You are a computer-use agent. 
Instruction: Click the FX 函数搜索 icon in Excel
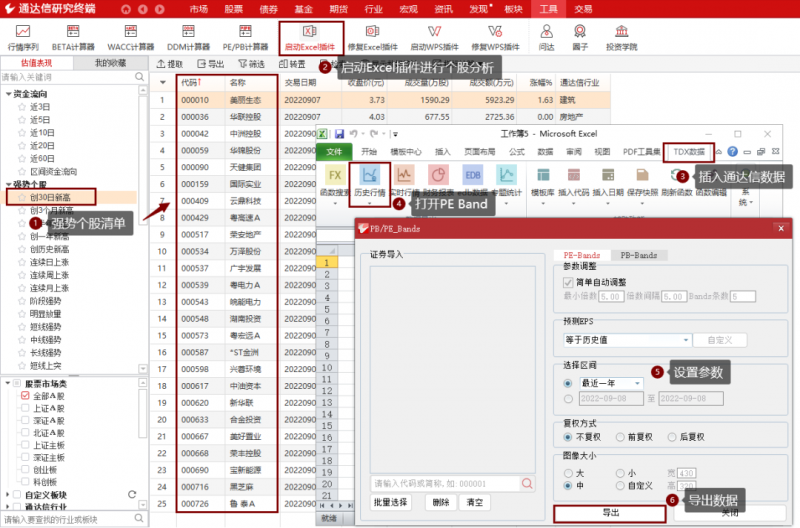pyautogui.click(x=335, y=175)
